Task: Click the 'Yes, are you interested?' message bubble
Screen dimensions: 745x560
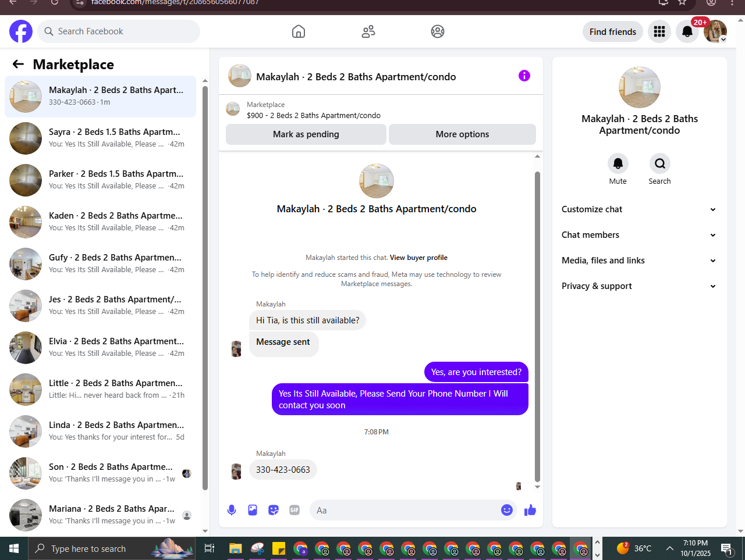Action: (x=476, y=372)
